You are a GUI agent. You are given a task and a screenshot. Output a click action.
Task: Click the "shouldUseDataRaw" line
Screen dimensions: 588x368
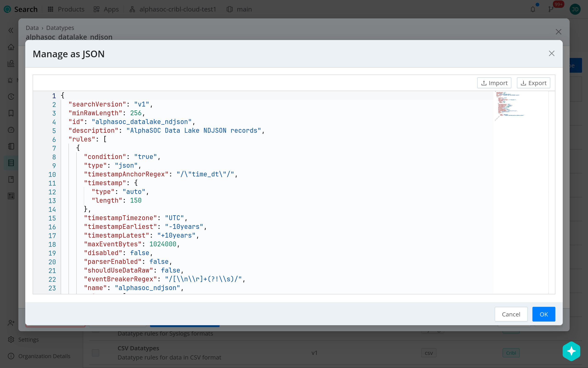[134, 271]
